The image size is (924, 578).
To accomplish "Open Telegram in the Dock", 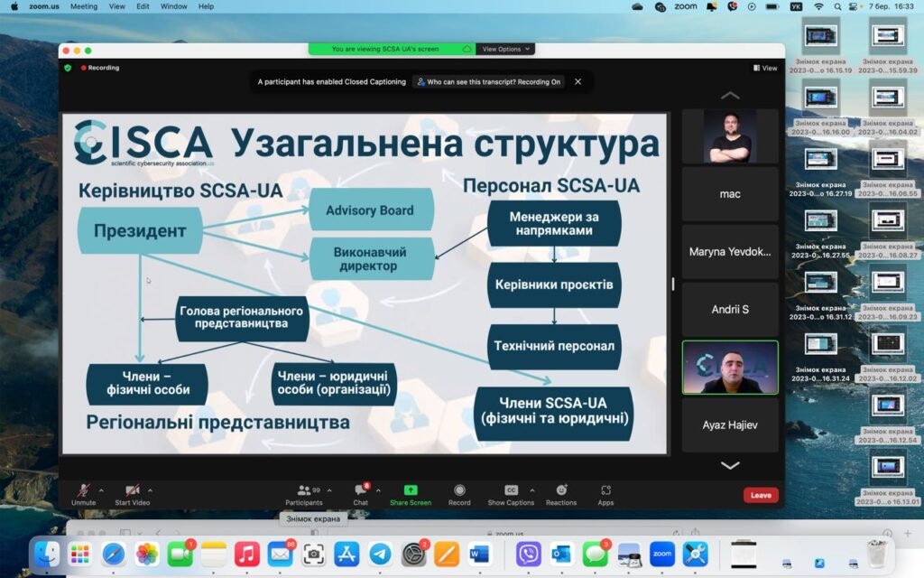I will click(380, 554).
